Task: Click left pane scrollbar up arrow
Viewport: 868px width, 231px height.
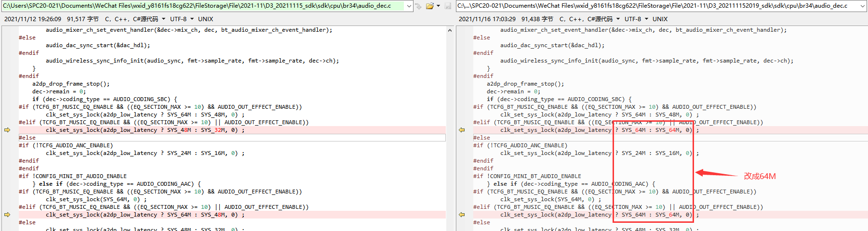Action: click(450, 30)
